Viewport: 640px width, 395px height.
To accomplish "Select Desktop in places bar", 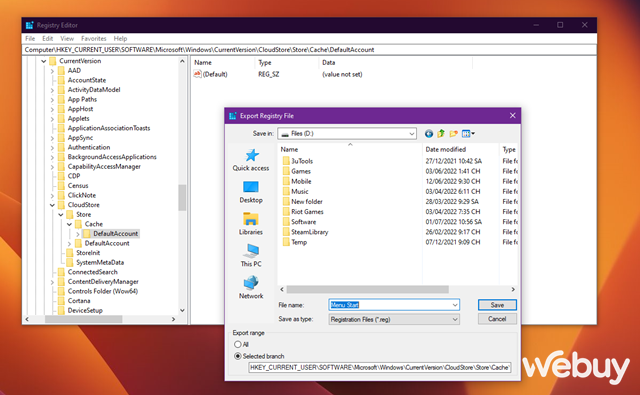I will pyautogui.click(x=251, y=192).
